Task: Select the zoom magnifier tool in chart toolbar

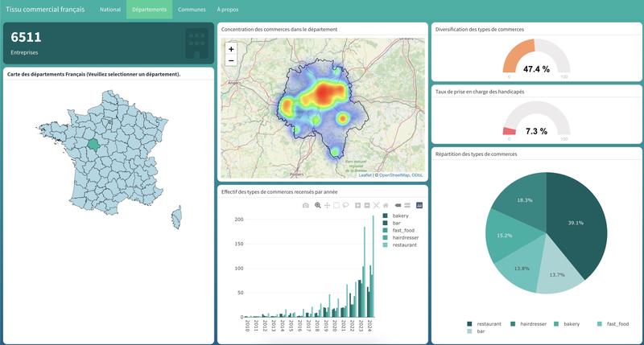Action: click(x=318, y=205)
